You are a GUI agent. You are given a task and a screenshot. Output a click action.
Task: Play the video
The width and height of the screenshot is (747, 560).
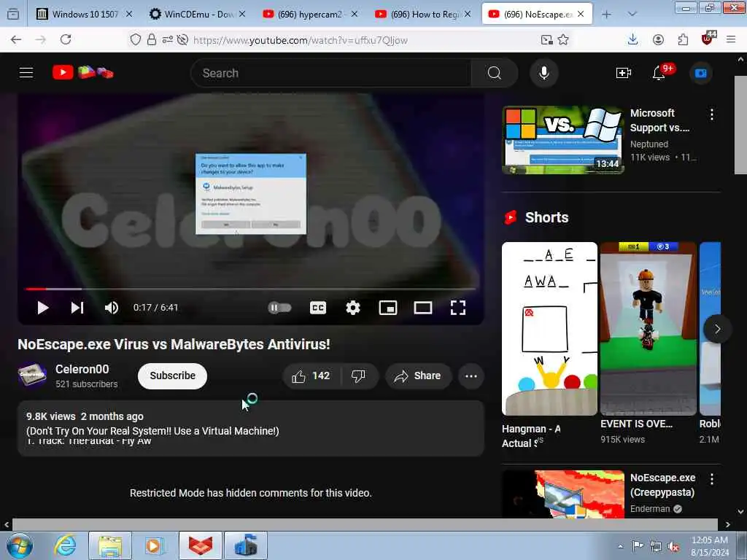pos(43,308)
